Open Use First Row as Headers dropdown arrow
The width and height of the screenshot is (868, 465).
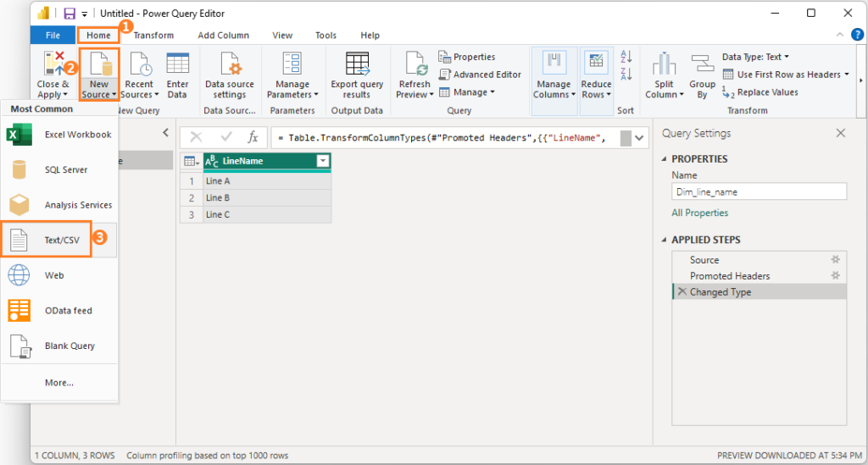tap(847, 75)
